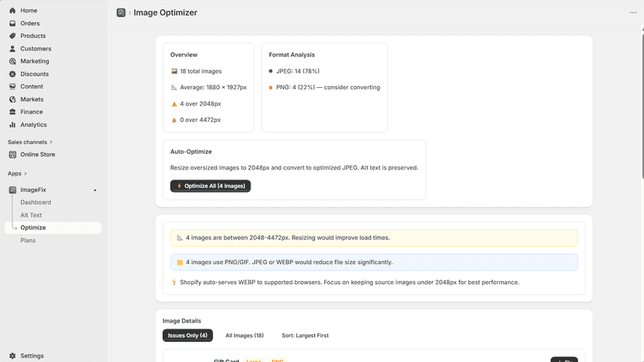Image resolution: width=644 pixels, height=362 pixels.
Task: Click Optimize All (4 images) button
Action: point(210,186)
